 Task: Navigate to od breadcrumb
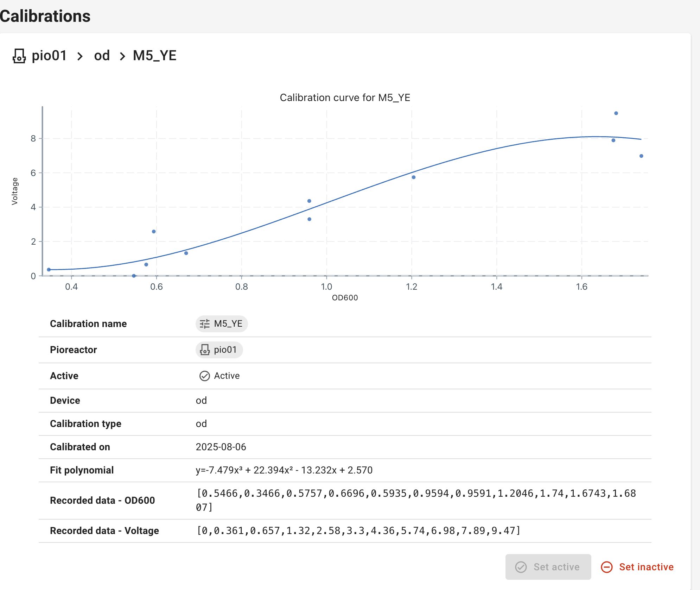click(x=102, y=56)
